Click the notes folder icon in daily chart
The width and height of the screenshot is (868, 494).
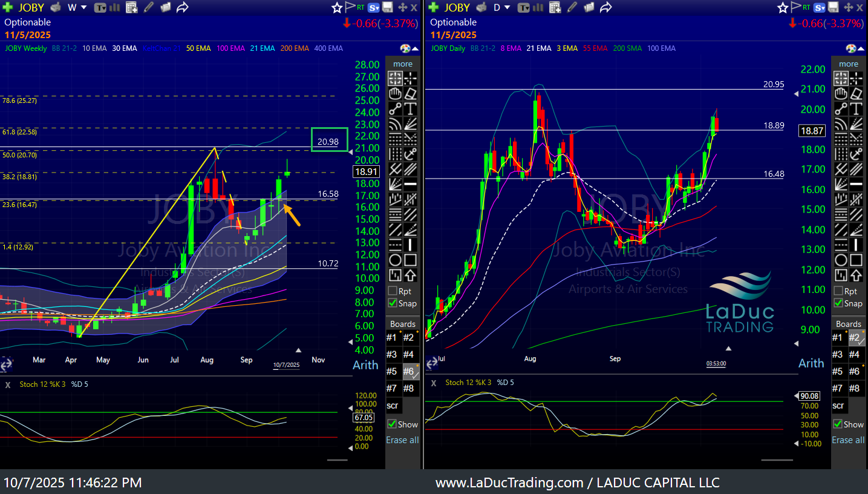coord(590,7)
